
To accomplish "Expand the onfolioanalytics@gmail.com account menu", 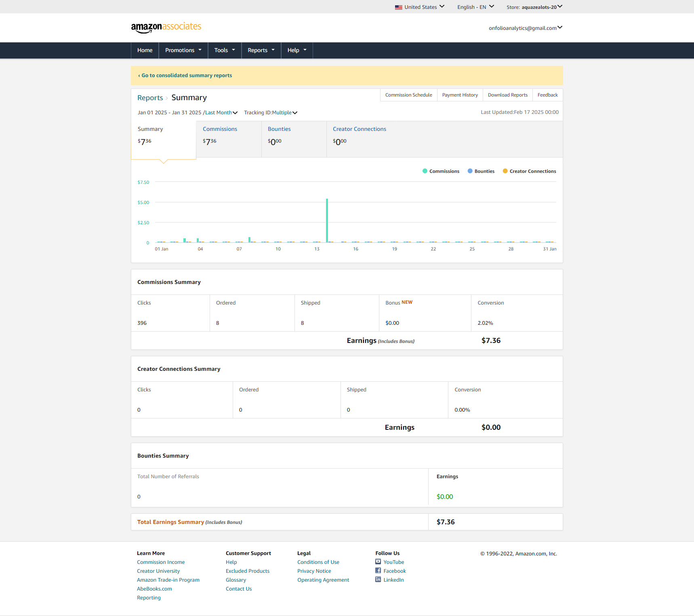I will (526, 28).
